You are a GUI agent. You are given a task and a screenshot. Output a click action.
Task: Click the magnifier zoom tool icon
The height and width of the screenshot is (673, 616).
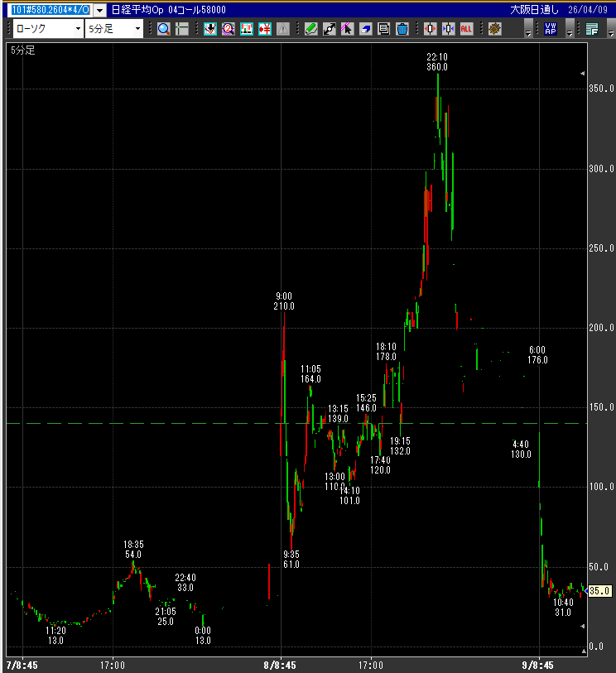click(164, 29)
